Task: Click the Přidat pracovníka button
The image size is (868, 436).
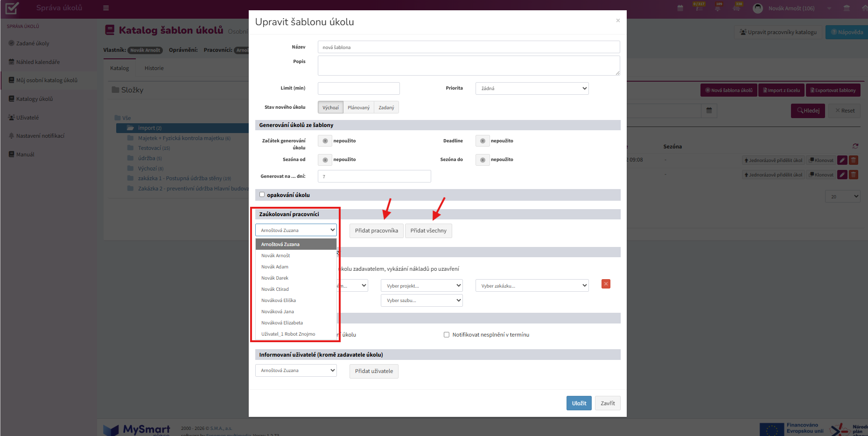Action: coord(376,231)
